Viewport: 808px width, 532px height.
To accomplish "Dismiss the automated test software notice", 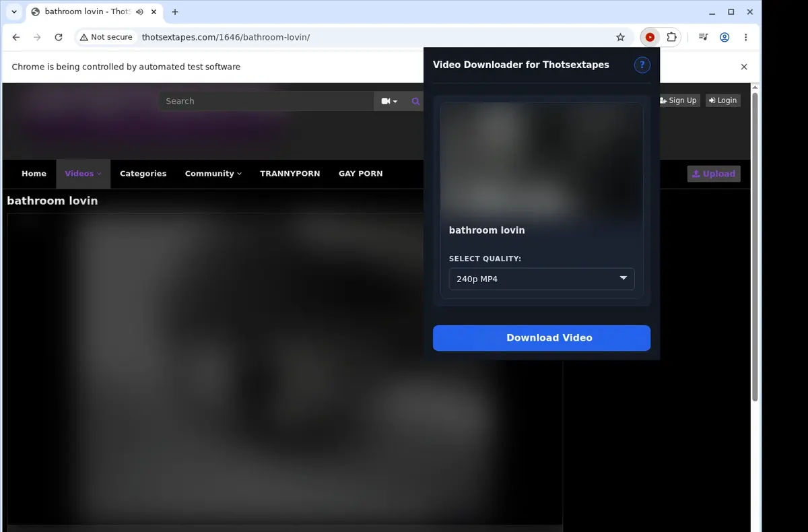I will point(744,67).
